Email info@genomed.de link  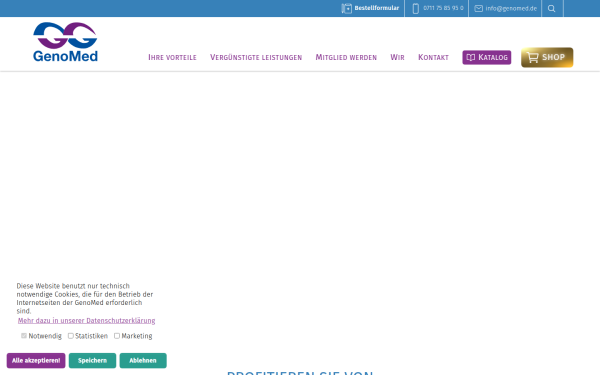click(511, 8)
